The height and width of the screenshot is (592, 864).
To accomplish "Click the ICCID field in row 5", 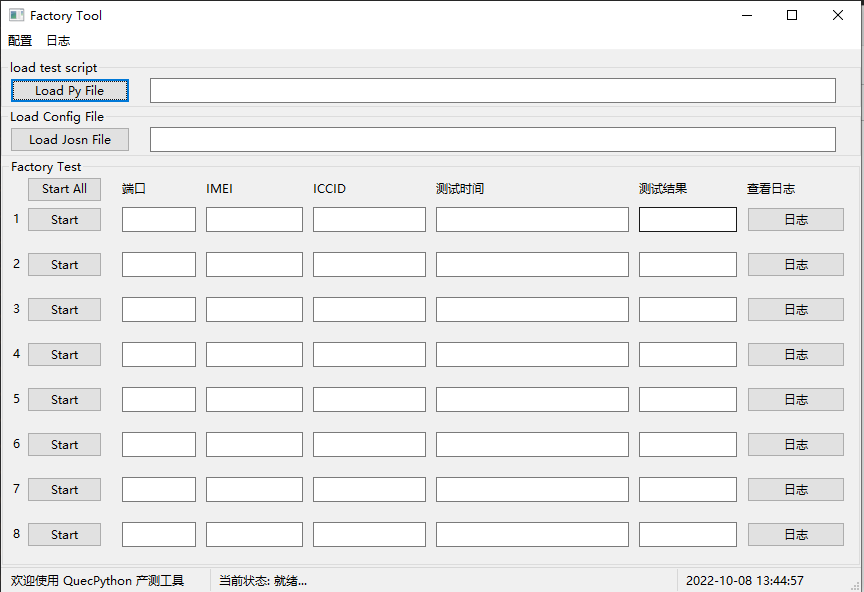I will 369,400.
